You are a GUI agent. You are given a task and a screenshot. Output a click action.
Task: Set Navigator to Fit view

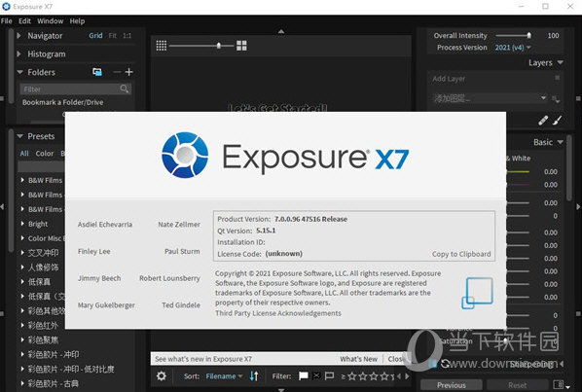tap(113, 36)
